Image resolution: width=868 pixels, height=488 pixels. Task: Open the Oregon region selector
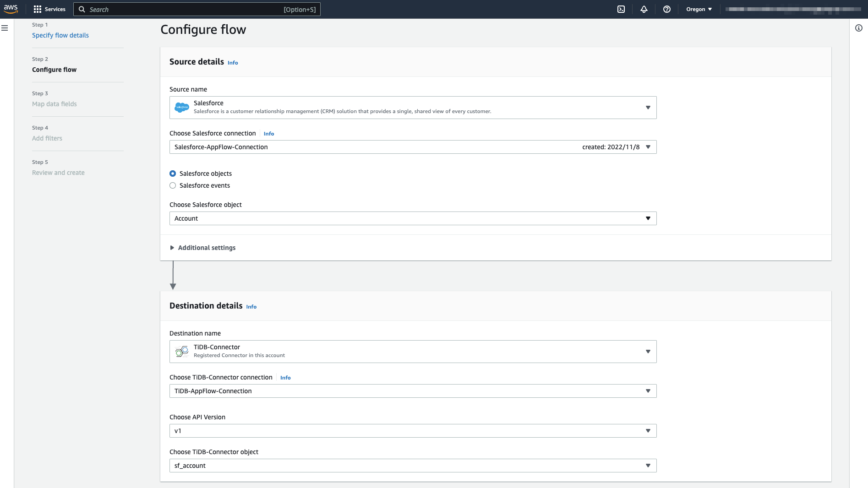[x=699, y=9]
